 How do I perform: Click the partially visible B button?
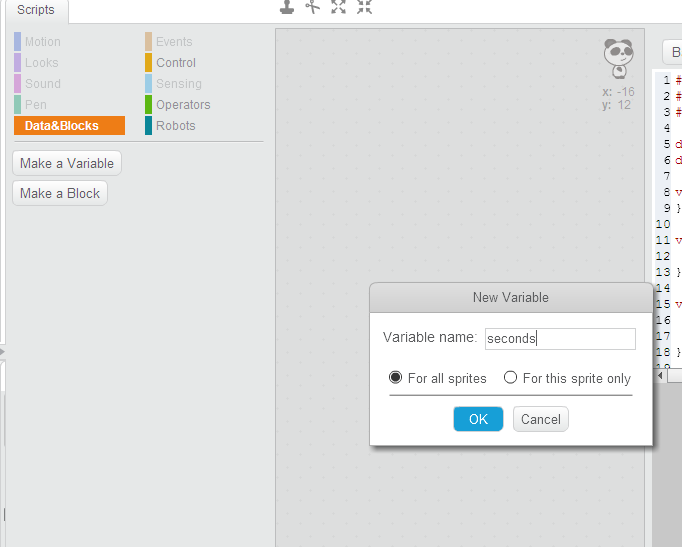pyautogui.click(x=672, y=52)
